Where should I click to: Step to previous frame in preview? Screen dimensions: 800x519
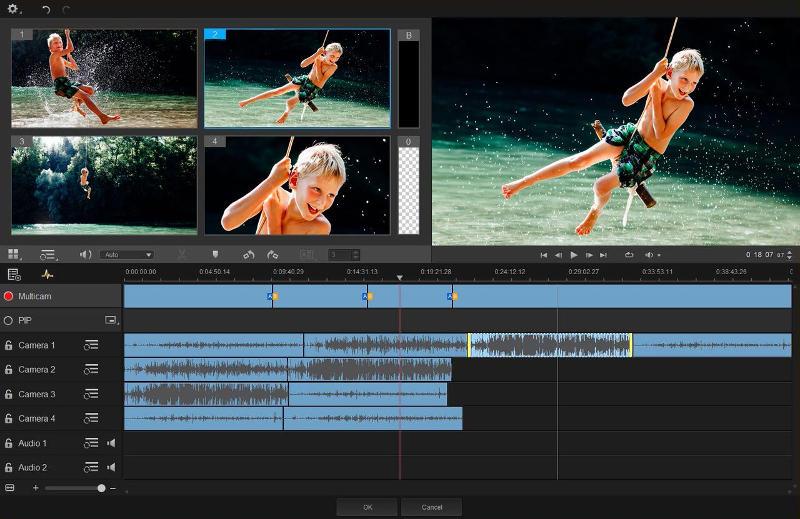coord(559,255)
